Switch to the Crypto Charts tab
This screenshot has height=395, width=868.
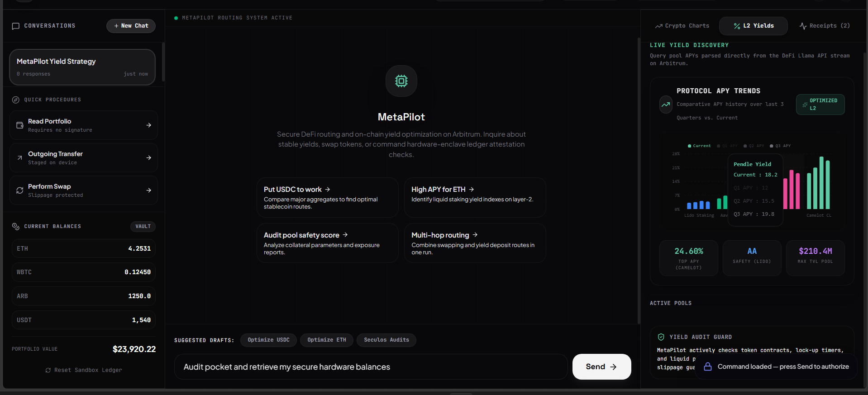[x=682, y=26]
